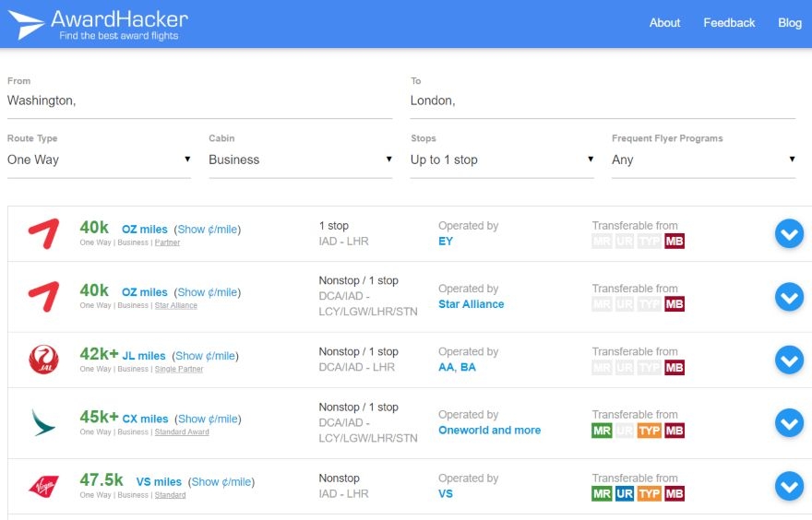Click the MB badge in the EY row
Screen dimensions: 812x520
click(x=675, y=242)
